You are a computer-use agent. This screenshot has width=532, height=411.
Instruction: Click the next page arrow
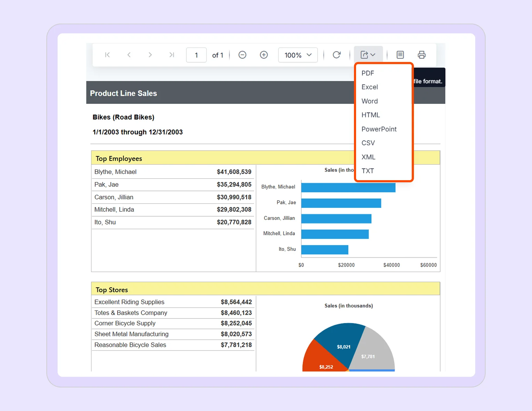[150, 55]
